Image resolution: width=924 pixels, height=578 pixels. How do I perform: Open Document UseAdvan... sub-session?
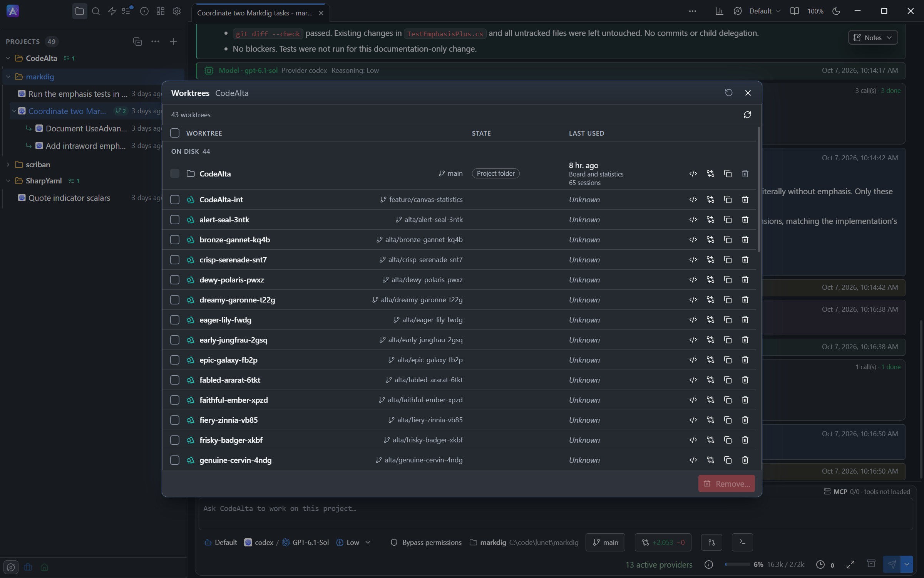click(86, 128)
